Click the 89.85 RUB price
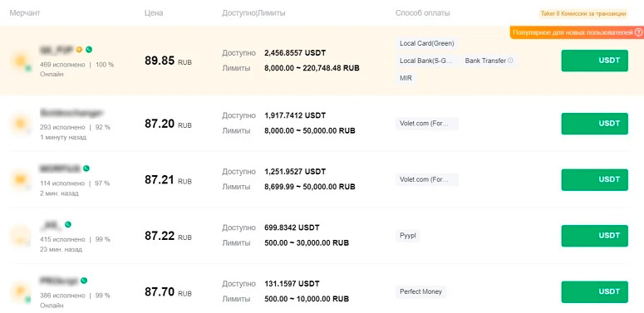Screen dimensions: 644x313 point(168,61)
